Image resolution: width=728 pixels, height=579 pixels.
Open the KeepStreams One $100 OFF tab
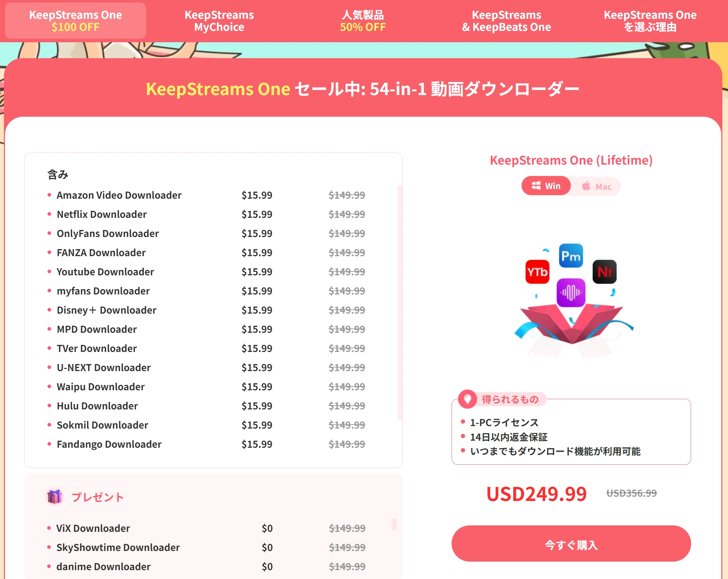75,21
